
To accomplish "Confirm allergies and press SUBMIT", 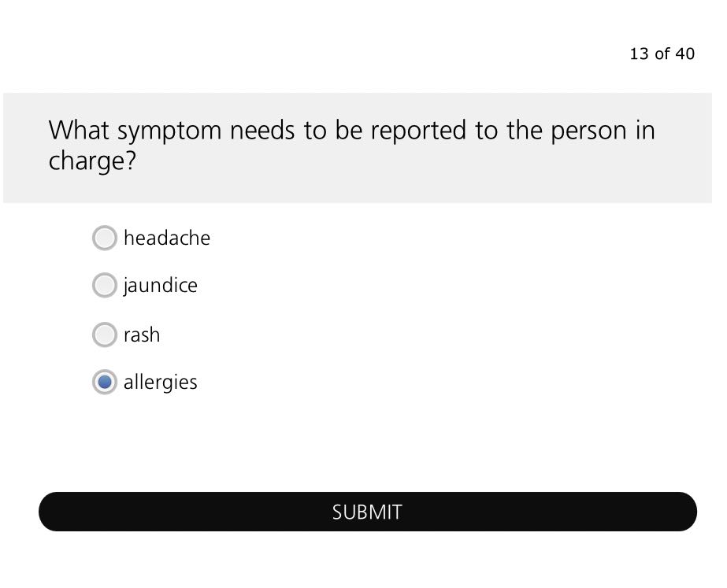I will coord(367,512).
